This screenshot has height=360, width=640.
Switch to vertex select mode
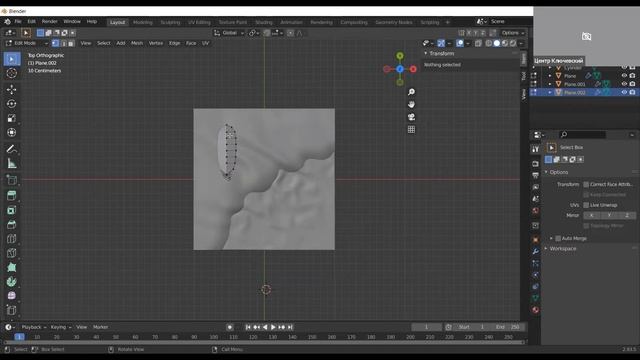(56, 43)
